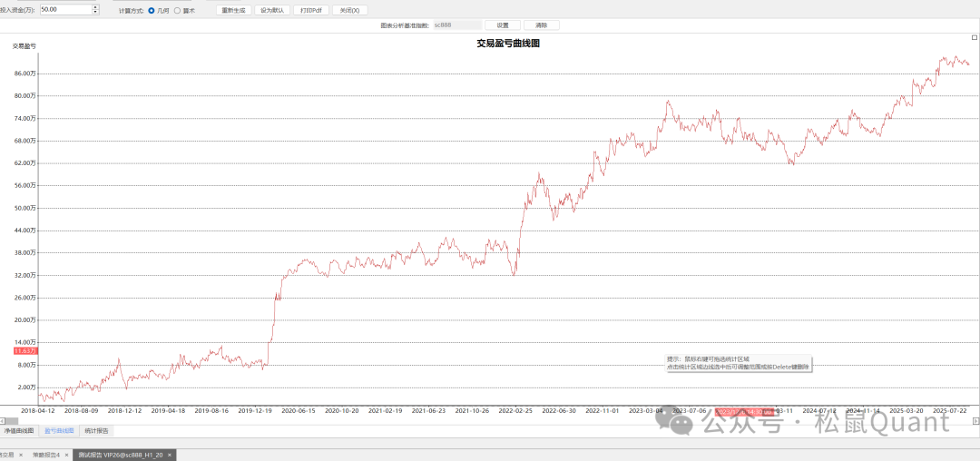
Task: Decrease invested capital with stepper down arrow
Action: (x=95, y=13)
